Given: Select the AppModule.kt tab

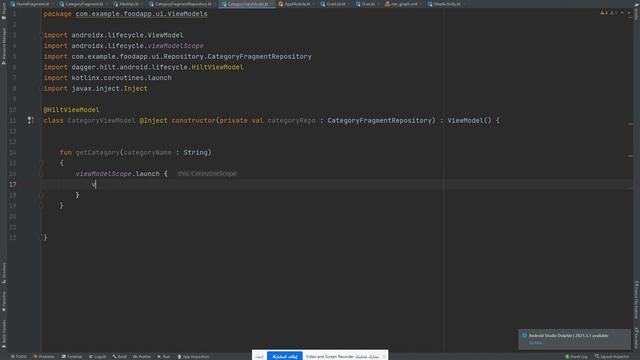Looking at the screenshot, I should (296, 4).
